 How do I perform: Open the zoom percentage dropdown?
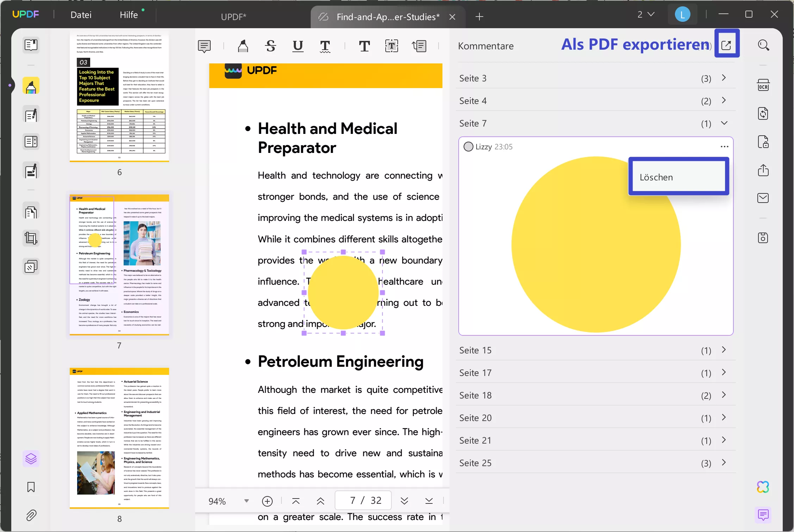pyautogui.click(x=246, y=501)
